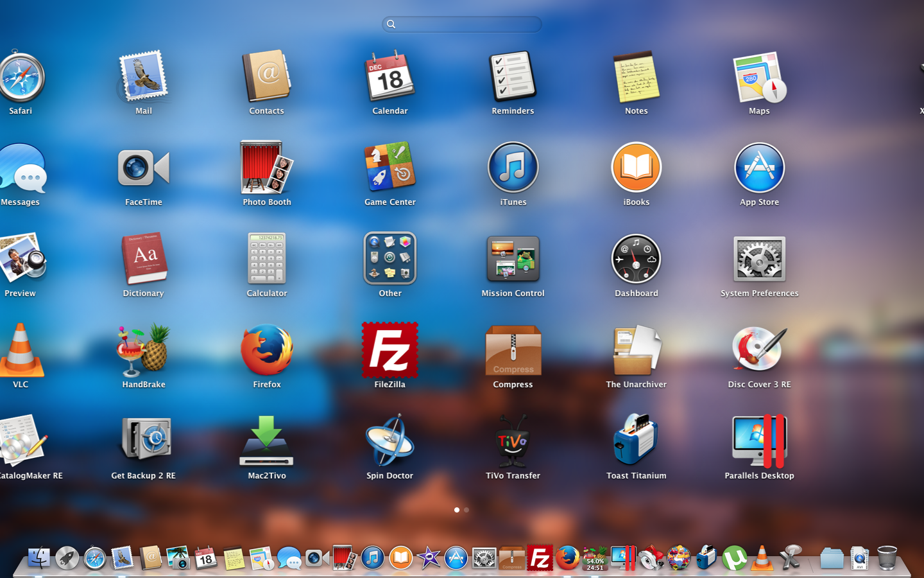Open the AVI file in Dock
Viewport: 924px width, 578px height.
[x=859, y=558]
